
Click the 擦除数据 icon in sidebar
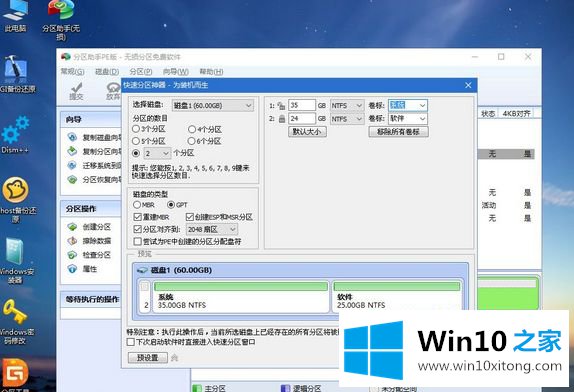[x=72, y=241]
